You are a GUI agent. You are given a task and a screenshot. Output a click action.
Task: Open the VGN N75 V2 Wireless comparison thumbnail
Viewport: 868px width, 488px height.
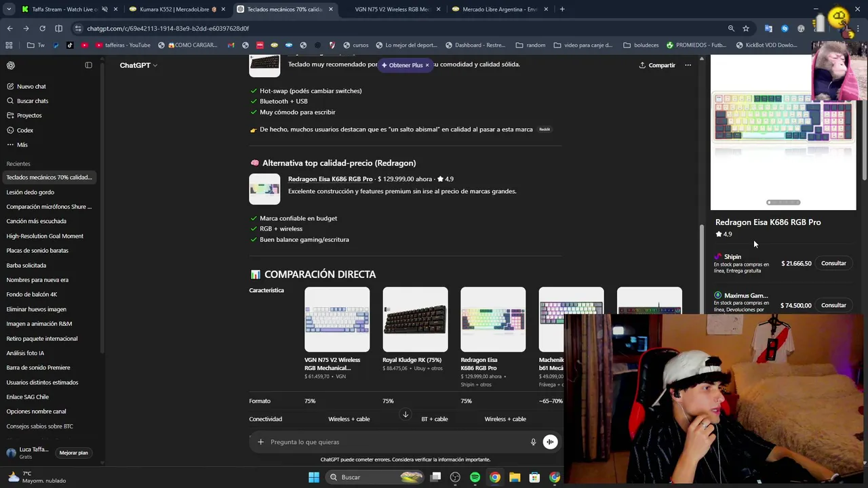(337, 319)
